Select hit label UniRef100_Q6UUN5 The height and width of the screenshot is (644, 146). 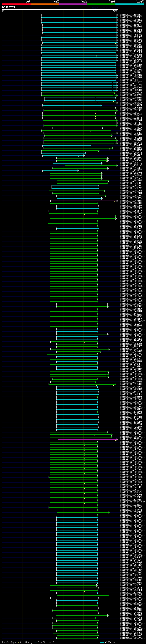(x=131, y=65)
